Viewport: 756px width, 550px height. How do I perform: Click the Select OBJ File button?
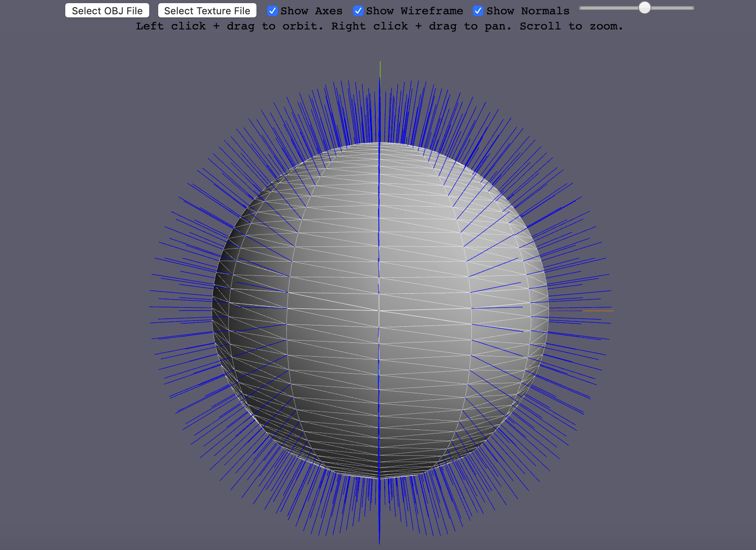coord(107,11)
